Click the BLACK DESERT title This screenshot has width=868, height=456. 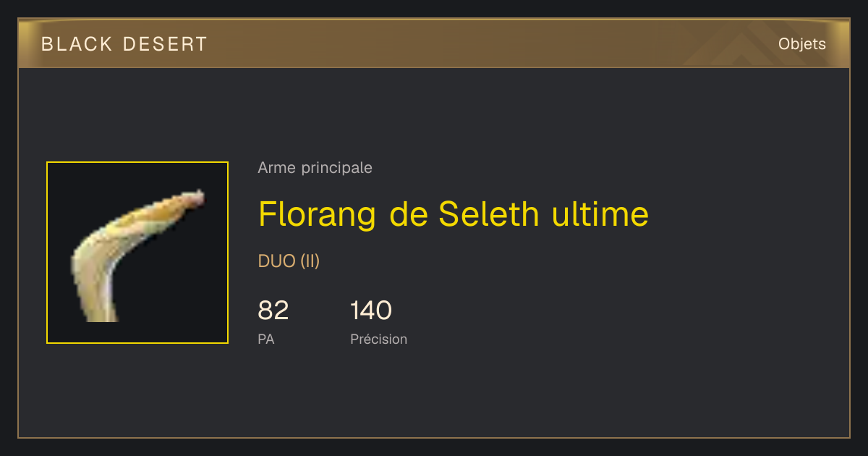(124, 44)
